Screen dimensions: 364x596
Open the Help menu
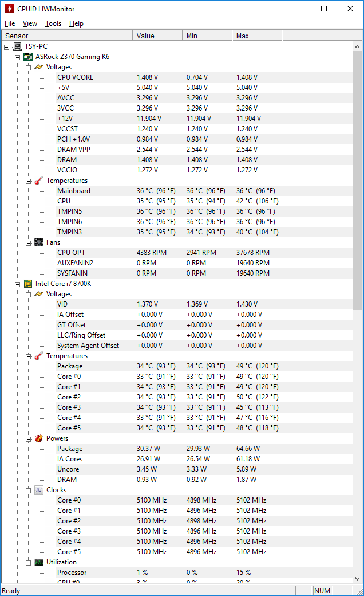pyautogui.click(x=76, y=23)
